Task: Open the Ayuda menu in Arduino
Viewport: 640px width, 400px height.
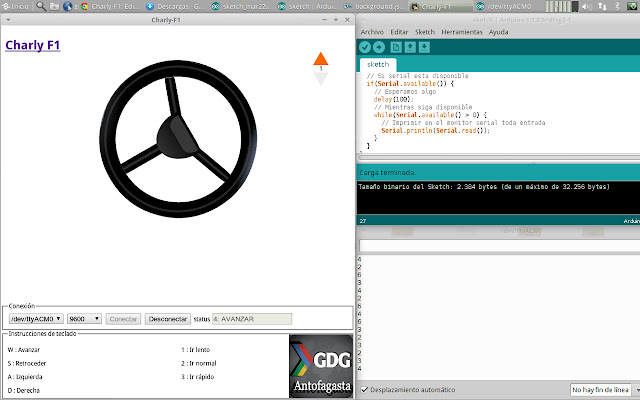Action: coord(498,32)
